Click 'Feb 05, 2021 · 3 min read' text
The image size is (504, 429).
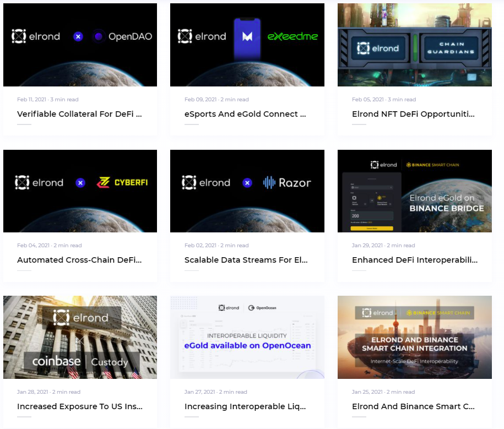(384, 100)
